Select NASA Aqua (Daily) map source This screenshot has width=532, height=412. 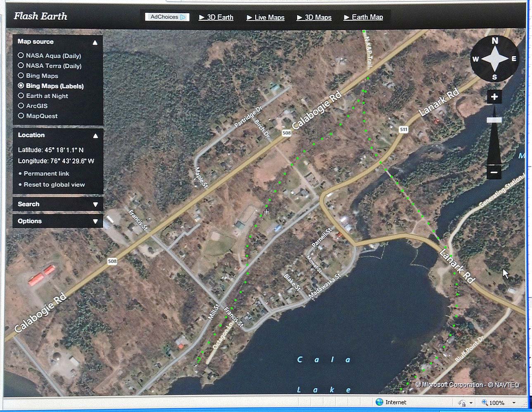pyautogui.click(x=21, y=55)
